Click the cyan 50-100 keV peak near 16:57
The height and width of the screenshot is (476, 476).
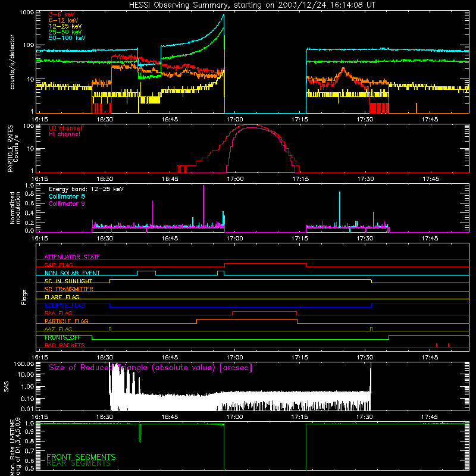tap(224, 14)
